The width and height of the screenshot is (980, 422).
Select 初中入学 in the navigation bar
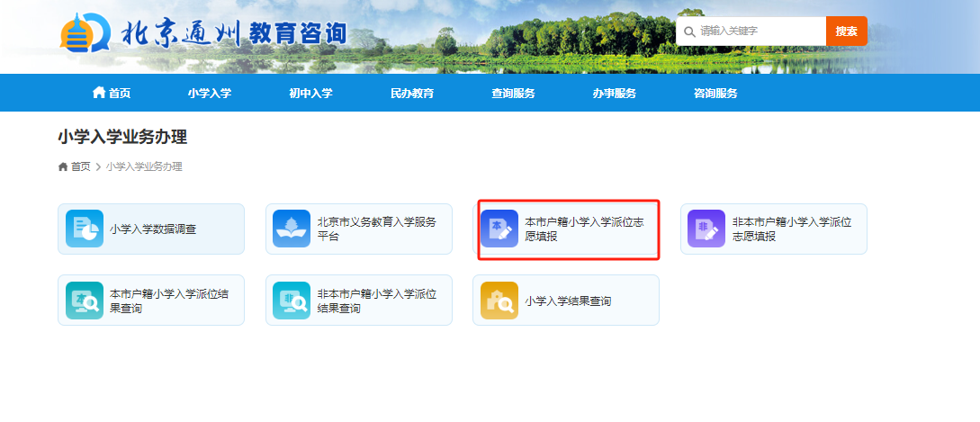click(x=310, y=94)
